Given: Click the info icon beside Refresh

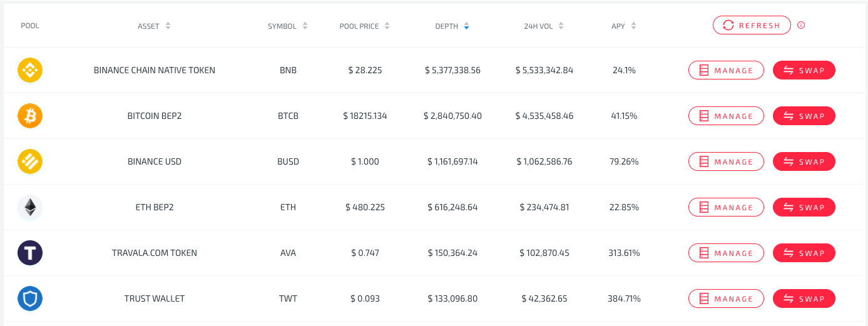Looking at the screenshot, I should click(x=801, y=26).
